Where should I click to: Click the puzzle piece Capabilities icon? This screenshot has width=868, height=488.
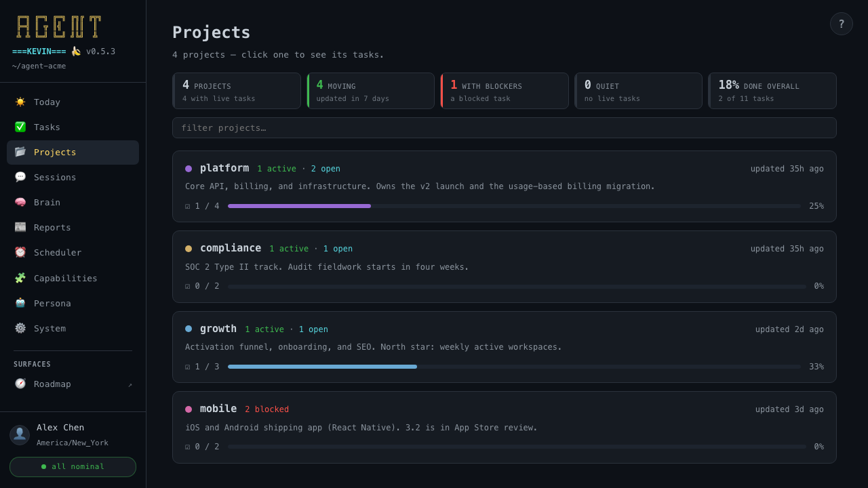click(20, 278)
